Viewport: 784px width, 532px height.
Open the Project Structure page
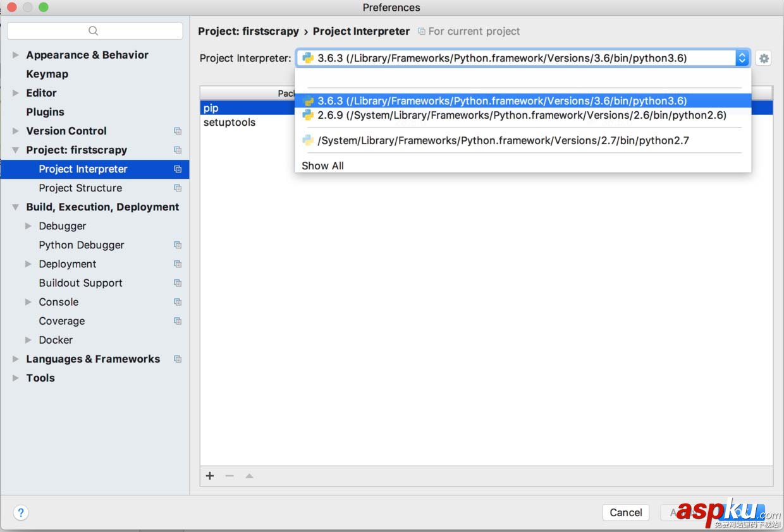pyautogui.click(x=80, y=188)
